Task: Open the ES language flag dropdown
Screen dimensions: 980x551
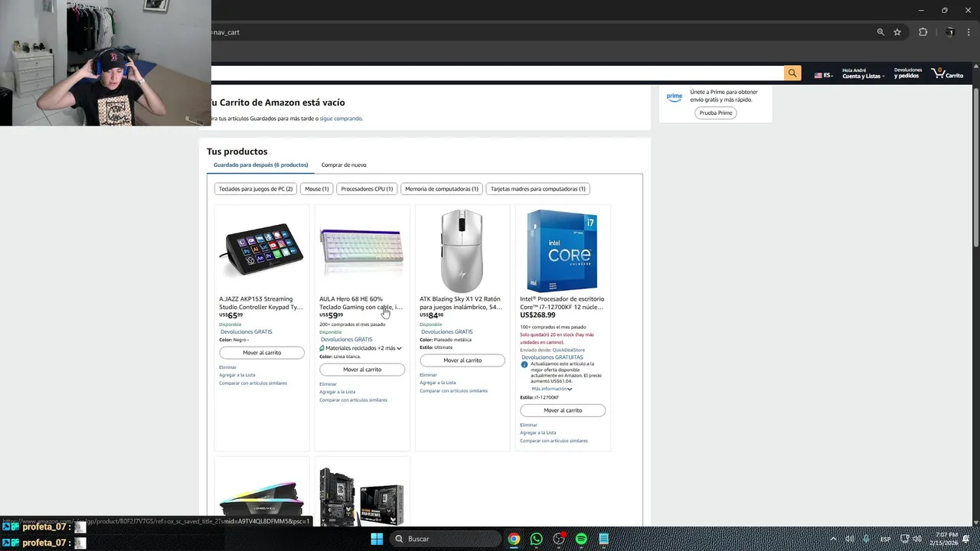Action: 824,76
